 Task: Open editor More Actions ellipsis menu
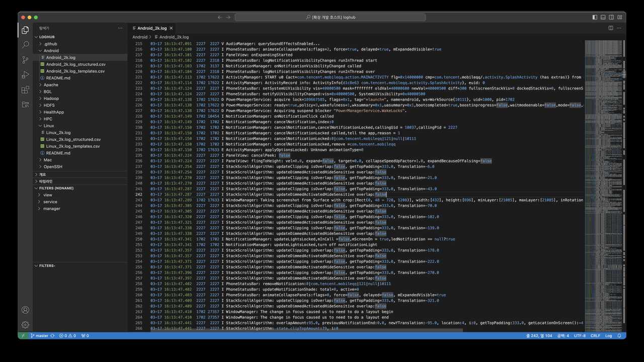(620, 28)
